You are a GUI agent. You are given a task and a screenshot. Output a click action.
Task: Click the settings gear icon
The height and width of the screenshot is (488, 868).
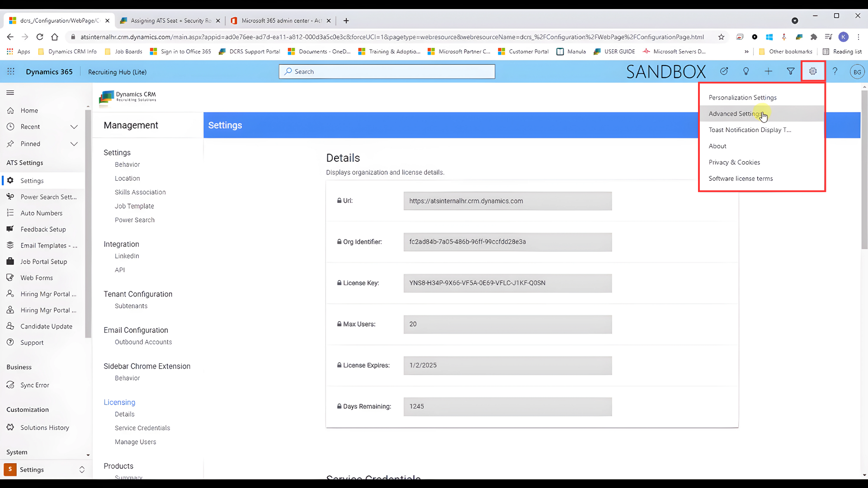(813, 71)
